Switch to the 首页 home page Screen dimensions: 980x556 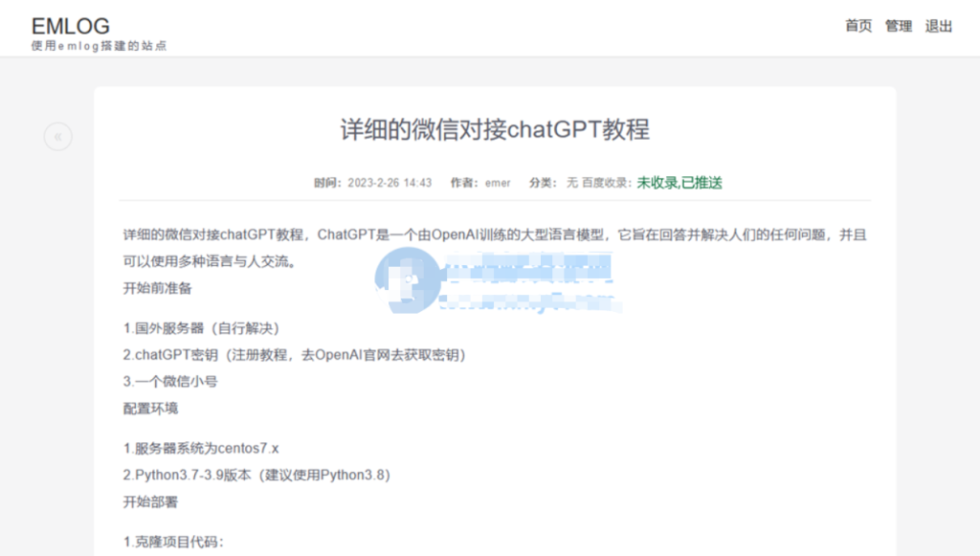point(857,26)
